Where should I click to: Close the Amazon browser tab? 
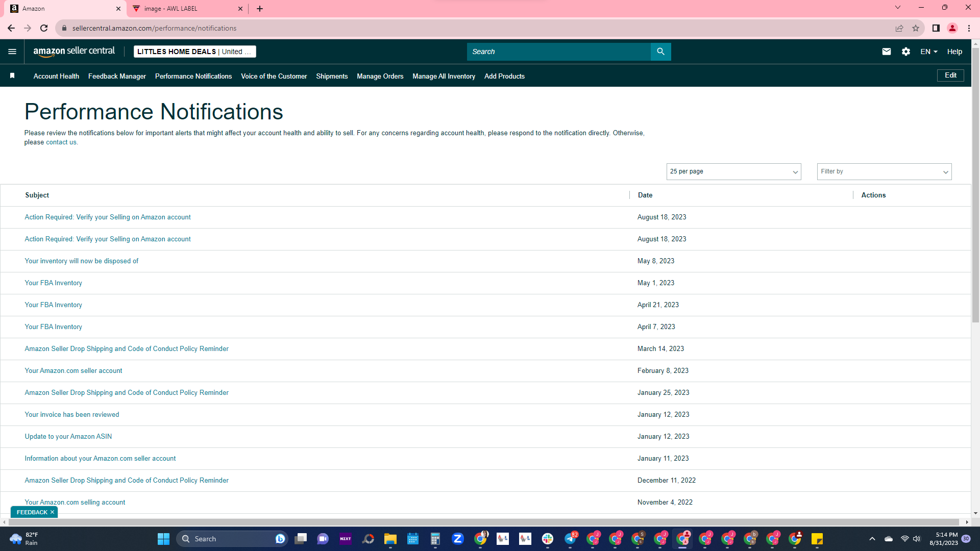[118, 9]
